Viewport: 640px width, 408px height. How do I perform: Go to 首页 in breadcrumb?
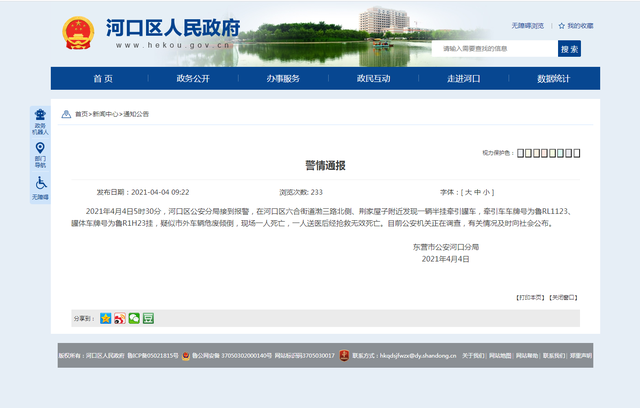click(81, 114)
